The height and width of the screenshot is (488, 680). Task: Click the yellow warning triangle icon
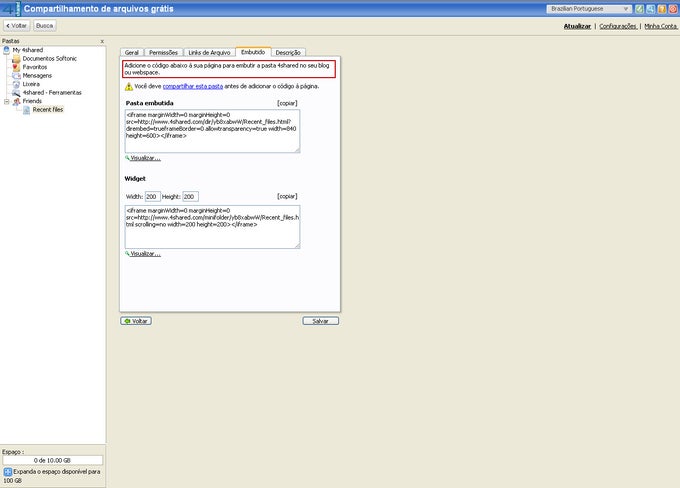129,87
